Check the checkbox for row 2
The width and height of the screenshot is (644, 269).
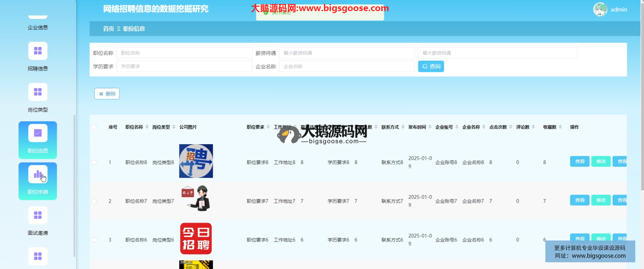(x=94, y=201)
